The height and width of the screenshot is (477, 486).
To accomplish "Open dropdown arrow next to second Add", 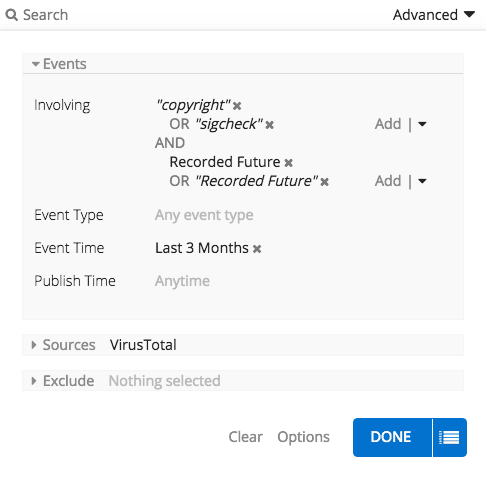I will tap(422, 181).
